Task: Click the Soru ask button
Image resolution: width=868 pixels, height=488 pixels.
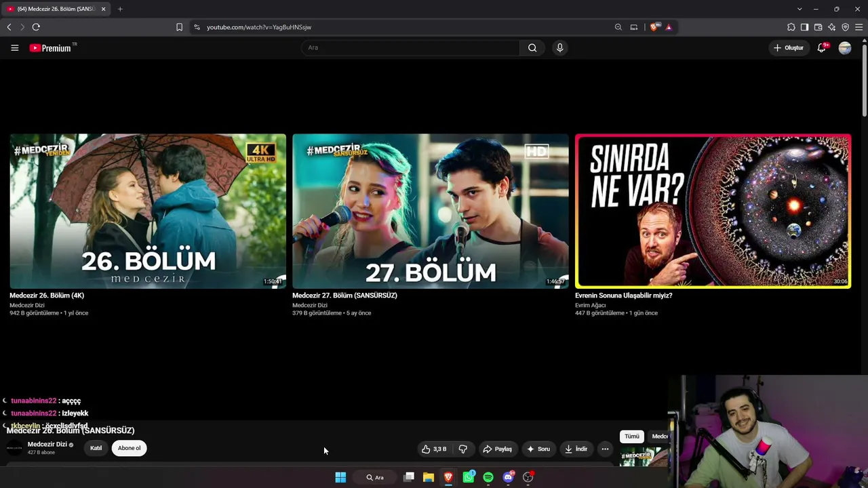Action: point(538,449)
